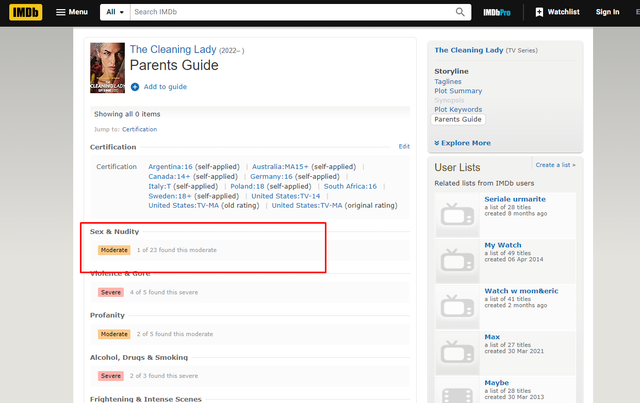Viewport: 640px width, 403px height.
Task: Open the Watchlist
Action: [x=557, y=12]
